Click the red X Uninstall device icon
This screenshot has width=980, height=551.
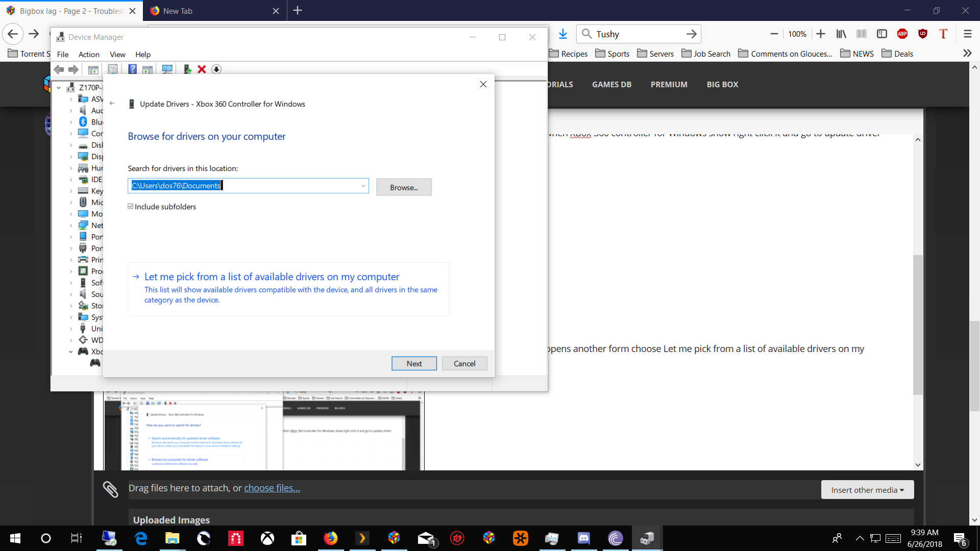[x=202, y=69]
